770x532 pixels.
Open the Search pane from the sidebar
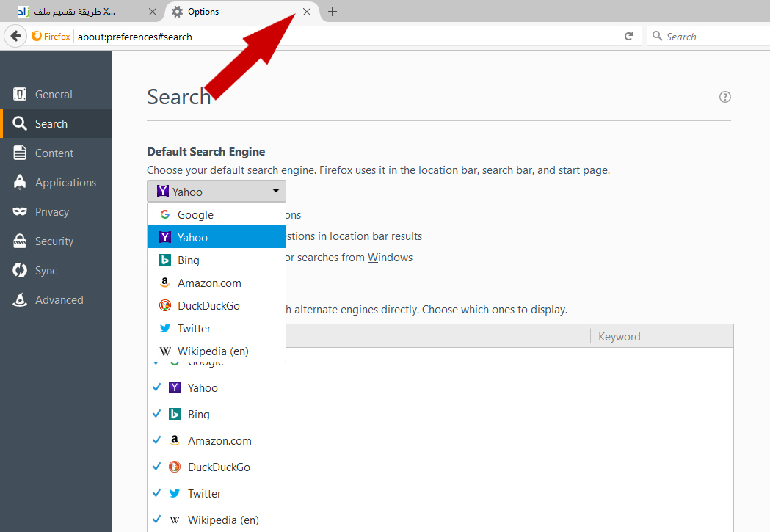coord(56,124)
